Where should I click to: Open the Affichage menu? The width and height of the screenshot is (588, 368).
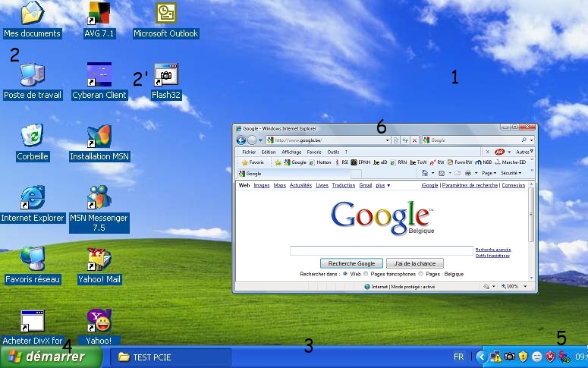point(291,152)
